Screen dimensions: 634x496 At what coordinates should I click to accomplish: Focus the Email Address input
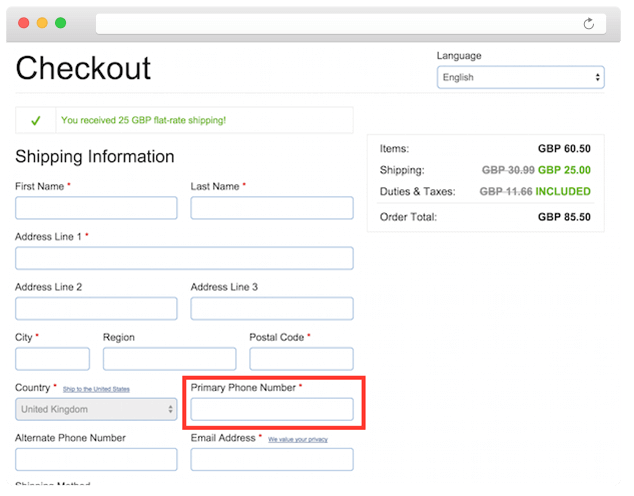click(x=271, y=459)
